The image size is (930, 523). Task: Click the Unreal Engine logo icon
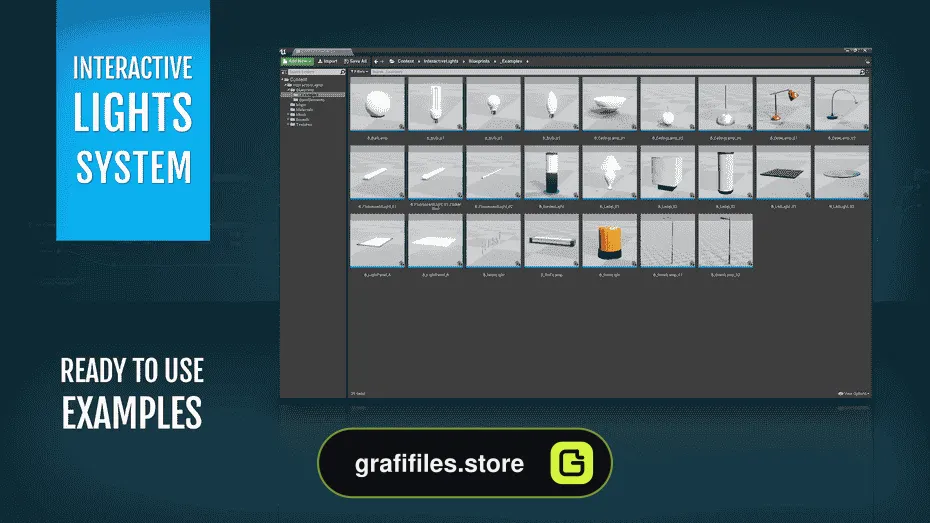[x=284, y=52]
